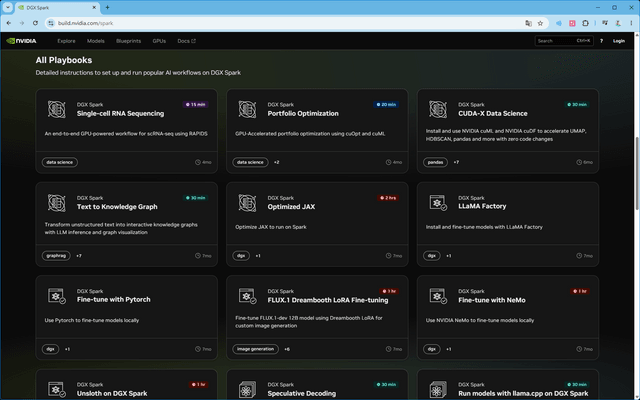The image size is (640, 400).
Task: Expand the tab search dropdown arrow
Action: (8, 7)
